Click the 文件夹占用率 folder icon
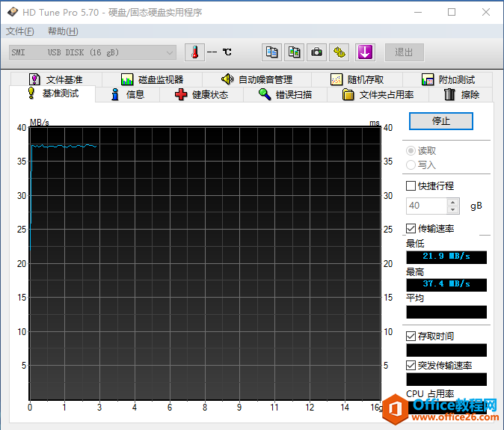The height and width of the screenshot is (430, 504). click(x=348, y=94)
